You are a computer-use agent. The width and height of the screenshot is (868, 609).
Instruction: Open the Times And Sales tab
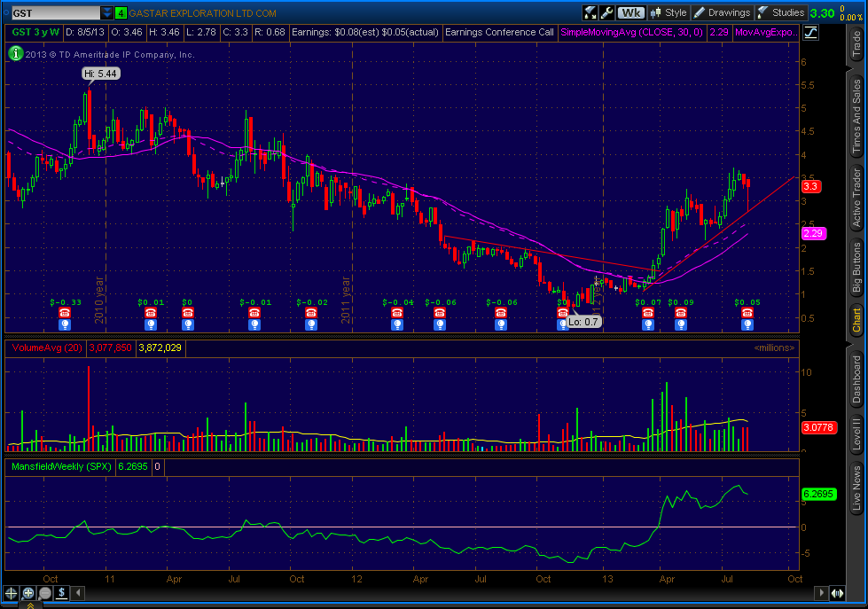click(x=856, y=114)
